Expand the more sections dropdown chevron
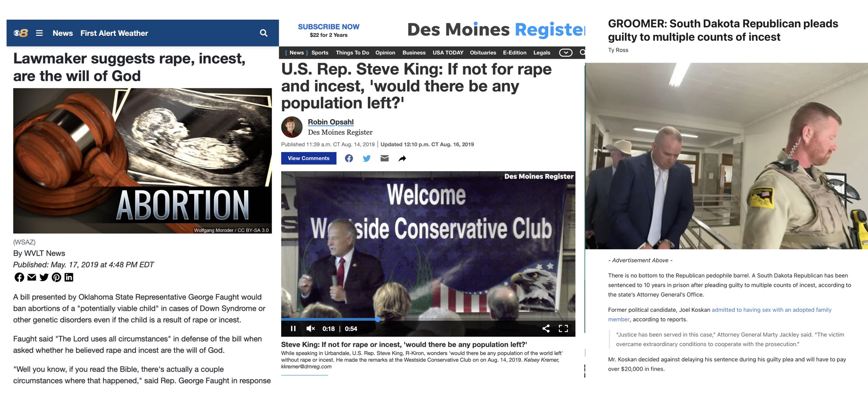Image resolution: width=868 pixels, height=403 pixels. (566, 53)
